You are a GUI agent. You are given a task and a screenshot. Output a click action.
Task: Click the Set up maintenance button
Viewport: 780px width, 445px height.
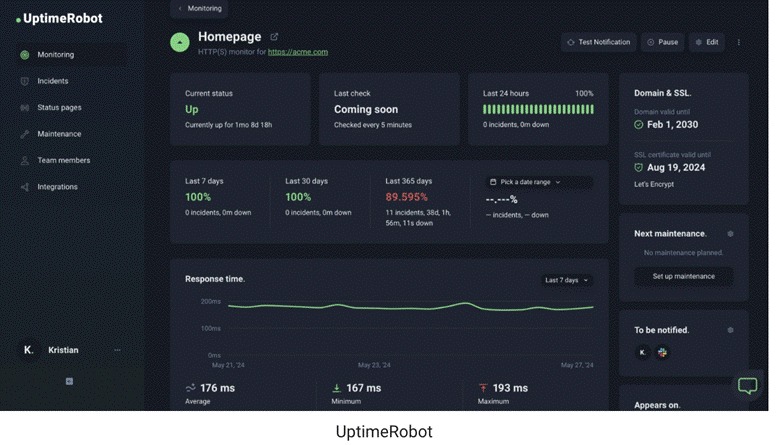683,276
